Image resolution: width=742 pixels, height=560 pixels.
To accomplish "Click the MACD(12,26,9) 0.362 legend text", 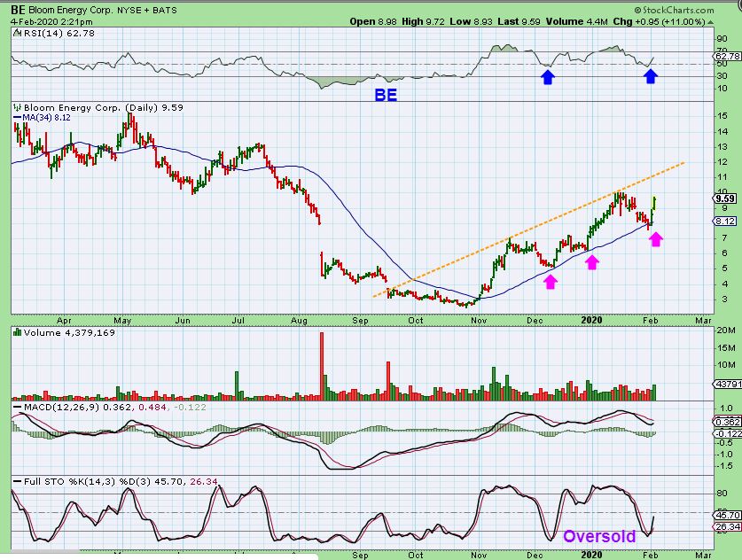I will [79, 408].
